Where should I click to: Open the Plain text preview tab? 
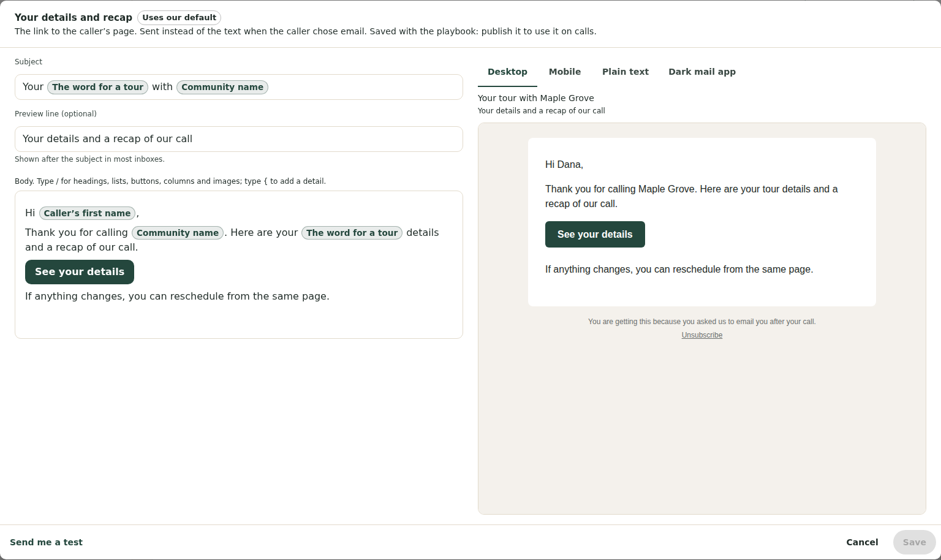[x=625, y=72]
